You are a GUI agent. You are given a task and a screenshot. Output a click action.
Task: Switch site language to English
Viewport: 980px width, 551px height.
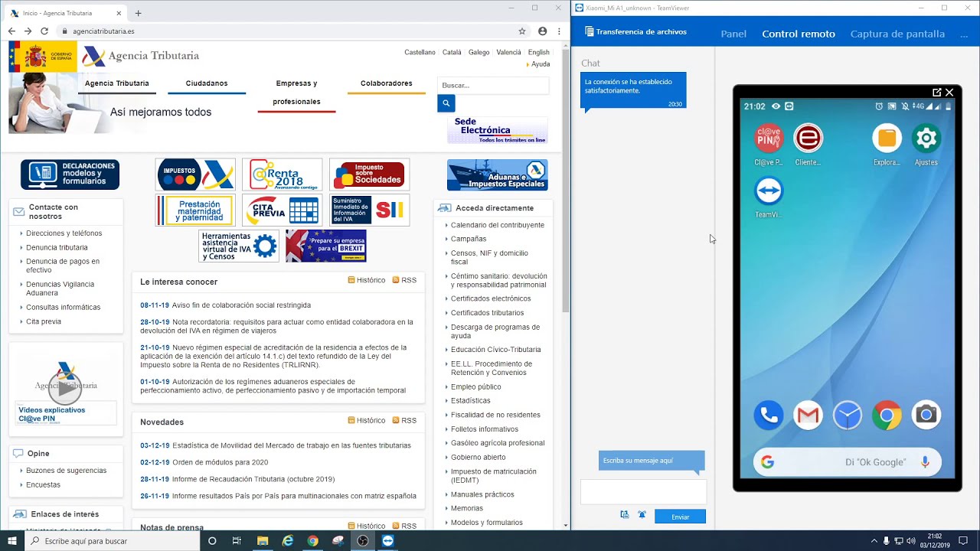point(538,52)
